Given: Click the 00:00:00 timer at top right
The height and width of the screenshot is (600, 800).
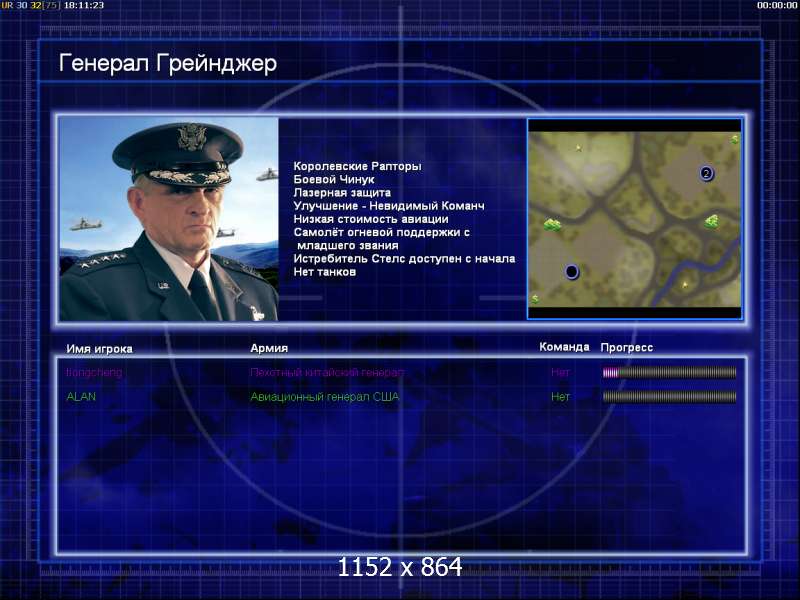Looking at the screenshot, I should pyautogui.click(x=777, y=5).
